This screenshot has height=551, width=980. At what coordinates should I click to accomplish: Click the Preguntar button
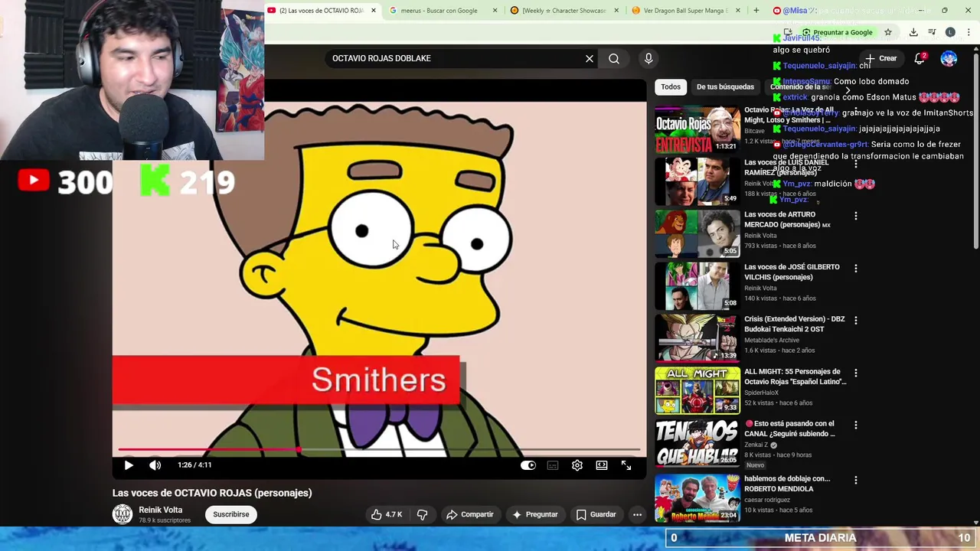(534, 514)
